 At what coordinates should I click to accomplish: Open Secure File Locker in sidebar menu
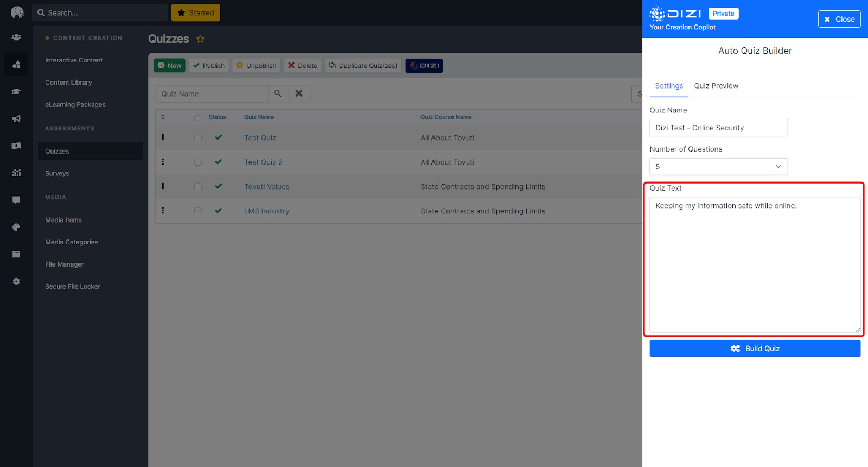pyautogui.click(x=73, y=287)
